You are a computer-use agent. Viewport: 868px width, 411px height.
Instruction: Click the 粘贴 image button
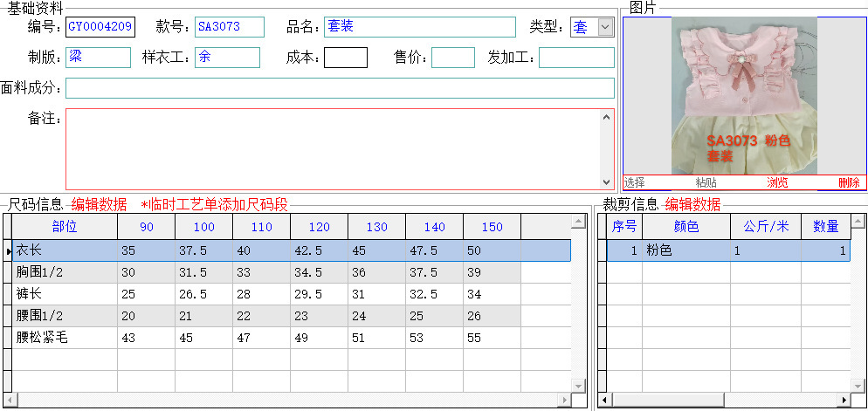click(x=706, y=182)
